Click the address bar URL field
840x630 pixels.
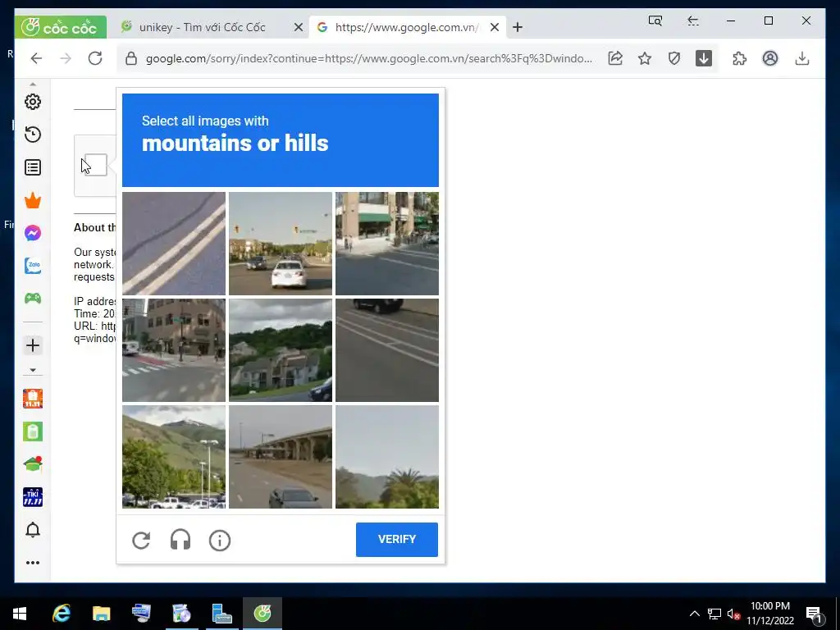[x=368, y=58]
